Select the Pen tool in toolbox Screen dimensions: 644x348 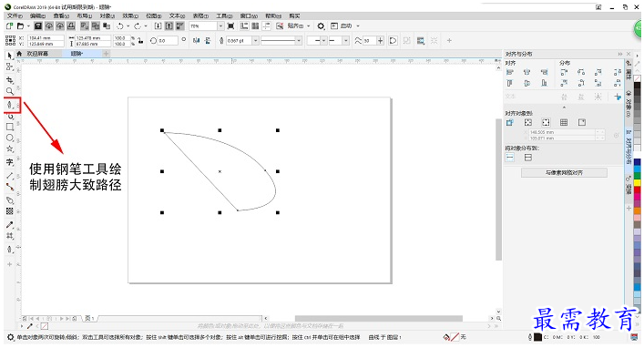10,105
